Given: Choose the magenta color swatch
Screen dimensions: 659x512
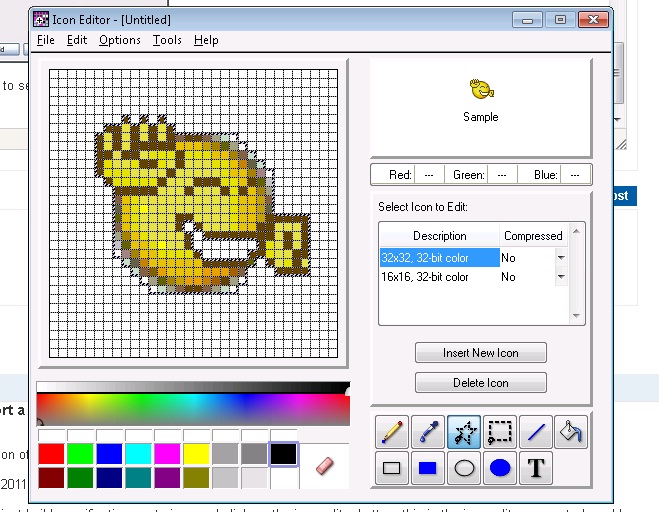Looking at the screenshot, I should click(167, 454).
